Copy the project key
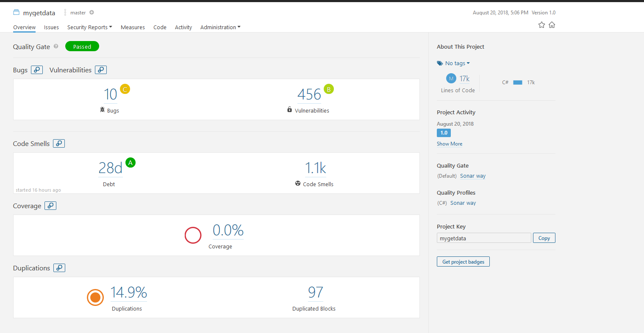 pyautogui.click(x=544, y=238)
